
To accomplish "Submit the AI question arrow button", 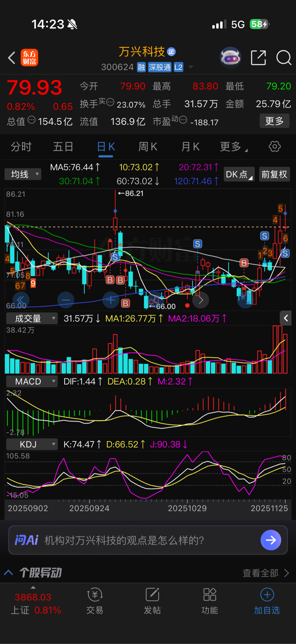I will [x=271, y=540].
